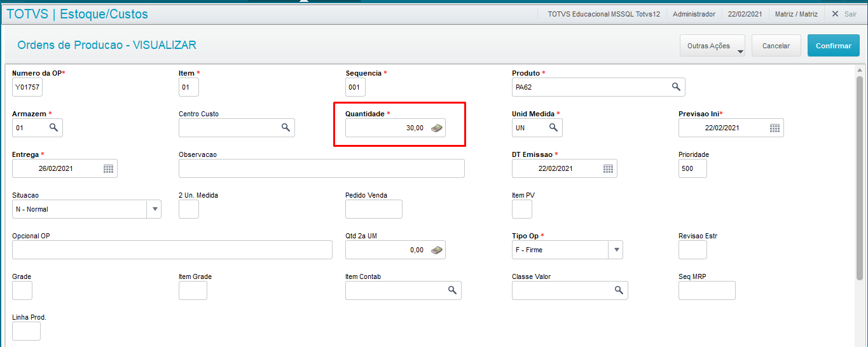Open the Produto lookup magnifier icon
Image resolution: width=868 pixels, height=347 pixels.
[676, 86]
